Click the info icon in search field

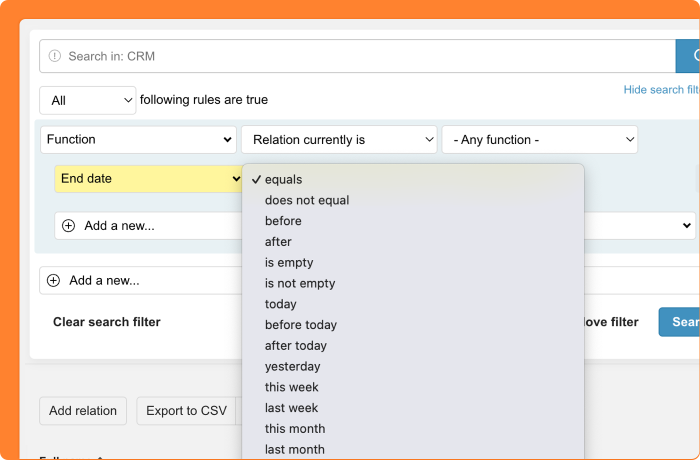coord(55,56)
